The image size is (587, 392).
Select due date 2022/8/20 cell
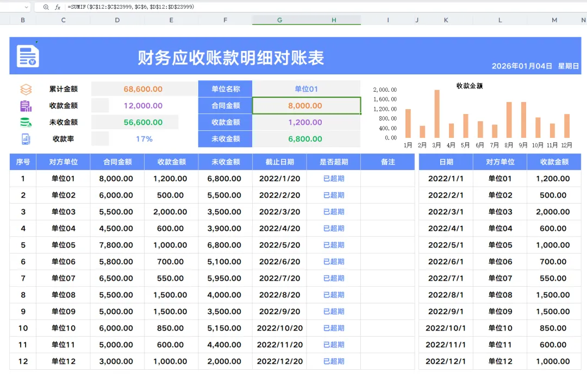[279, 295]
